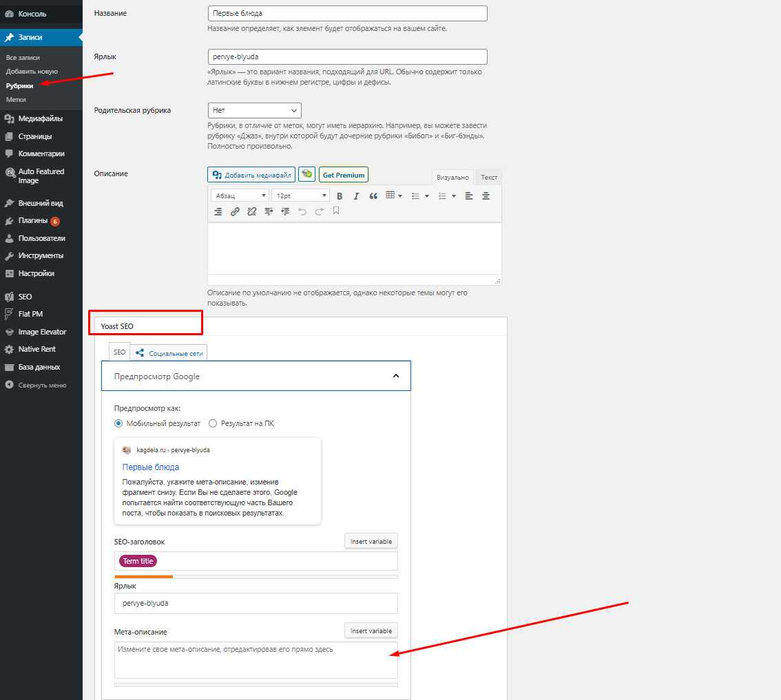Image resolution: width=781 pixels, height=700 pixels.
Task: Switch to the Текст editor tab
Action: point(489,178)
